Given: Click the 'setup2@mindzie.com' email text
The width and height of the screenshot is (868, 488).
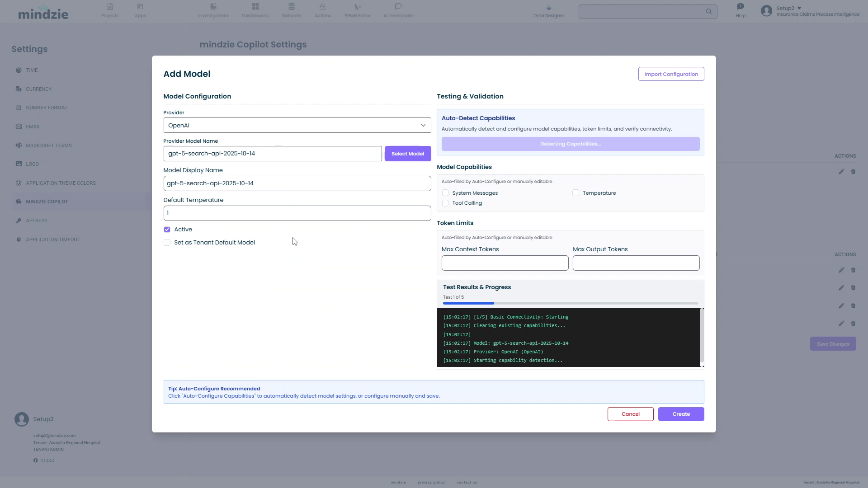Looking at the screenshot, I should click(x=54, y=436).
